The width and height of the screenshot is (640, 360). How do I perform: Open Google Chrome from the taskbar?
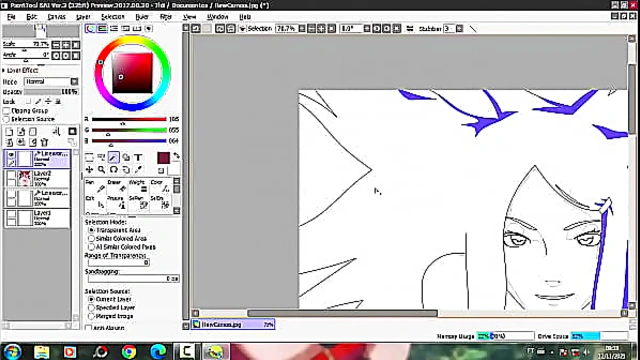pyautogui.click(x=129, y=352)
